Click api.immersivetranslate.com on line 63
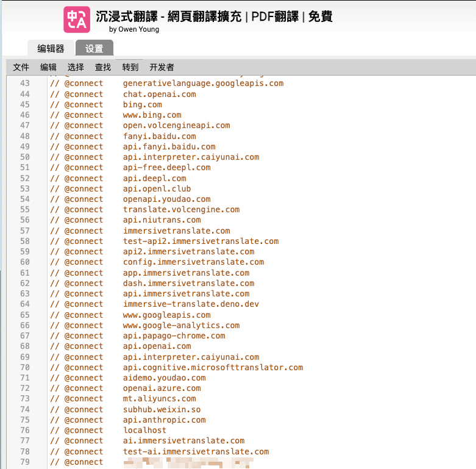476x469 pixels. click(186, 293)
